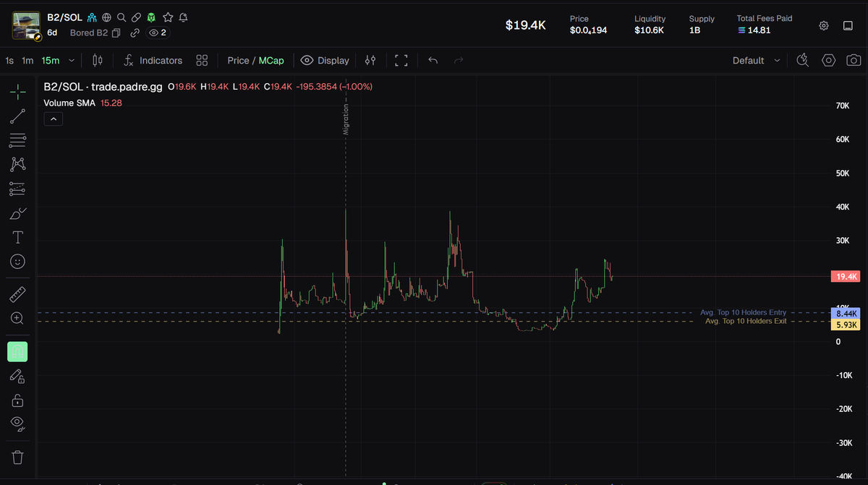Select the trend line drawing tool
This screenshot has width=868, height=485.
coord(18,116)
